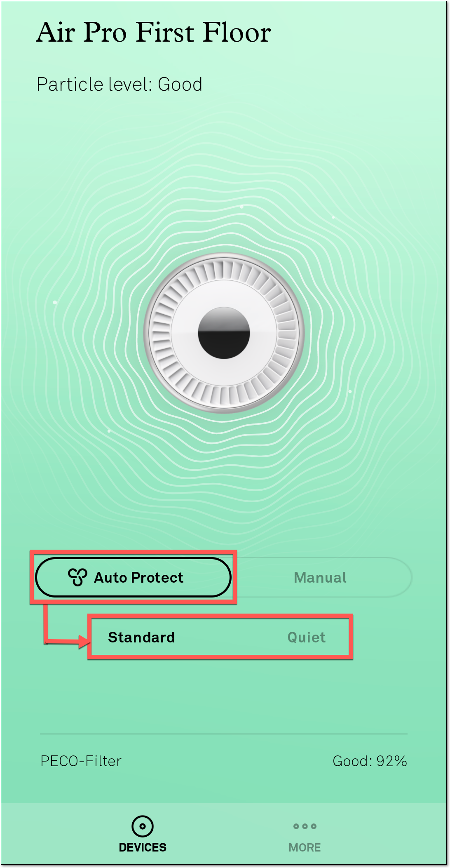Tap the black center of purifier
The width and height of the screenshot is (450, 868).
point(224,333)
